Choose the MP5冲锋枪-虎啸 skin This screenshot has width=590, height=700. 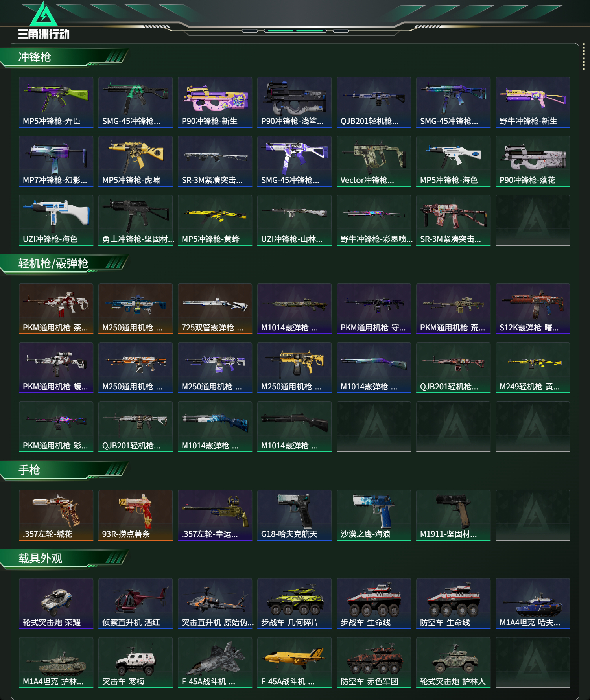coord(136,161)
